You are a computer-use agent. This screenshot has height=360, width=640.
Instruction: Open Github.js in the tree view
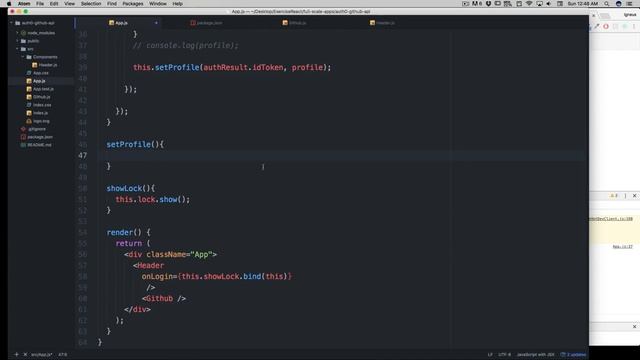coord(42,97)
